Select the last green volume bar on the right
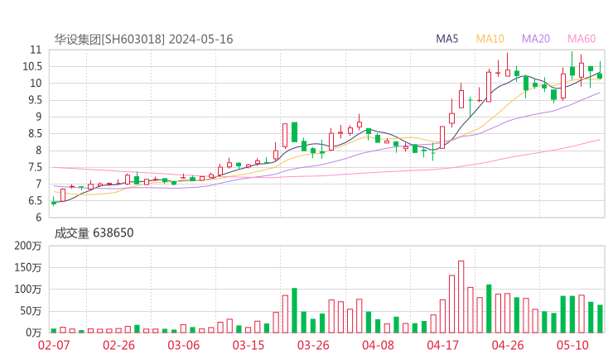 [x=600, y=318]
